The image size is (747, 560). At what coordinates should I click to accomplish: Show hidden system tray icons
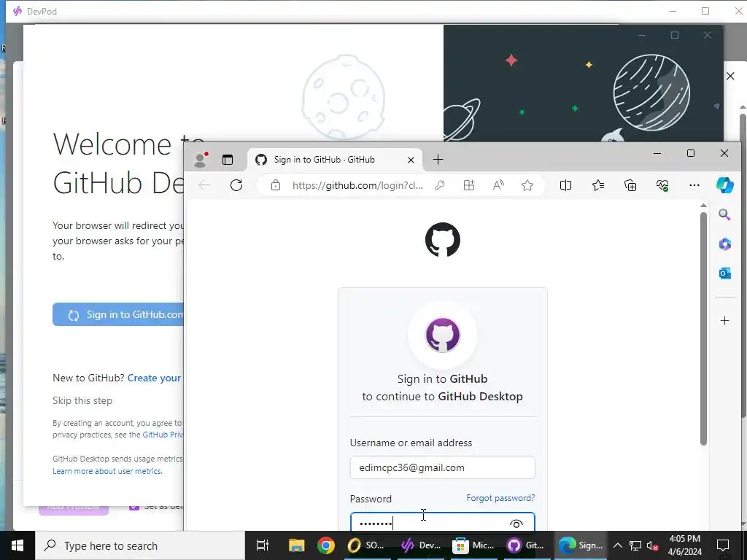617,545
